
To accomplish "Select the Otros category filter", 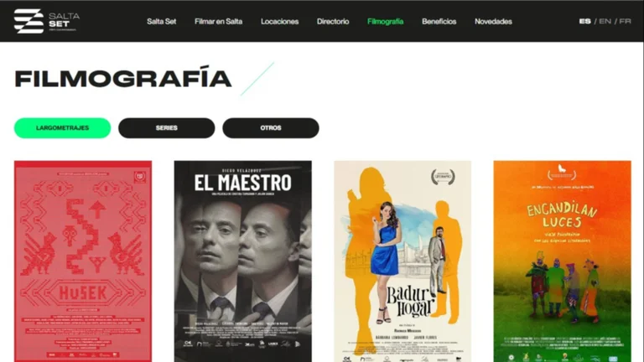I will [271, 128].
